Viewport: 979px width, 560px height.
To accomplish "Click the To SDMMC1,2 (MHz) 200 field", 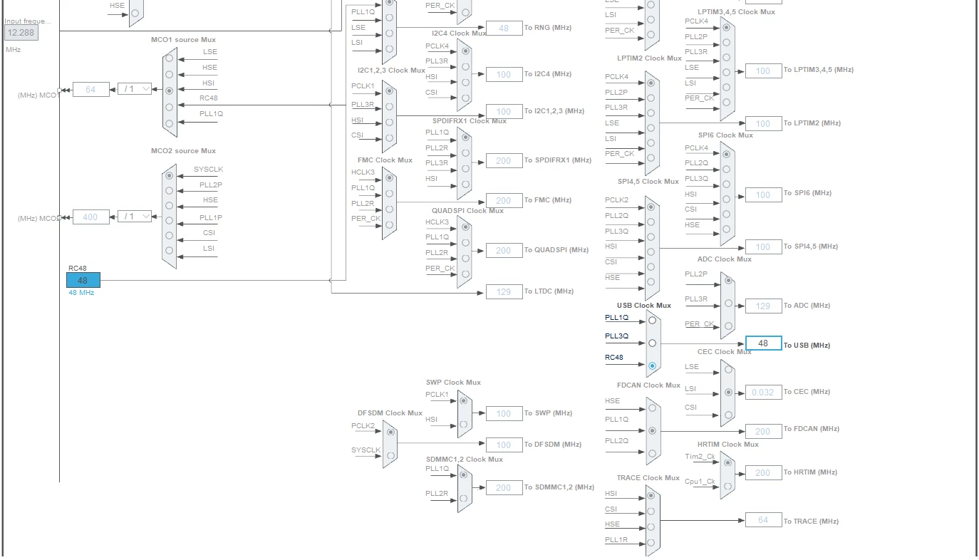I will click(504, 488).
